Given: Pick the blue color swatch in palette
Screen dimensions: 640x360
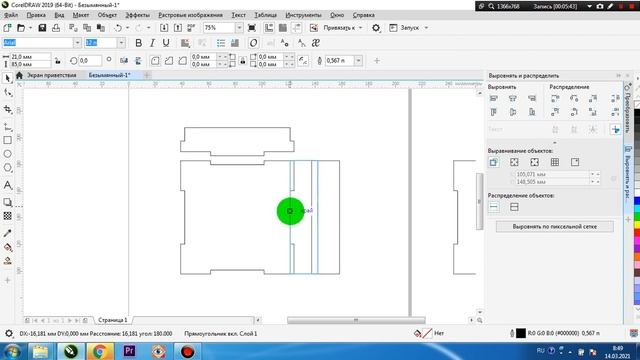Looking at the screenshot, I should point(637,201).
